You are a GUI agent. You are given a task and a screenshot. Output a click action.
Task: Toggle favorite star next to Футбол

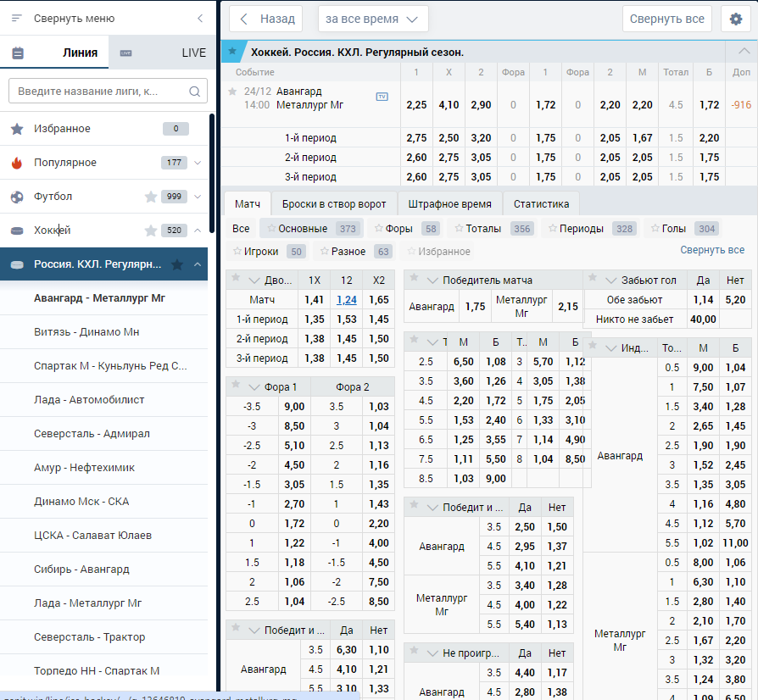coord(151,197)
